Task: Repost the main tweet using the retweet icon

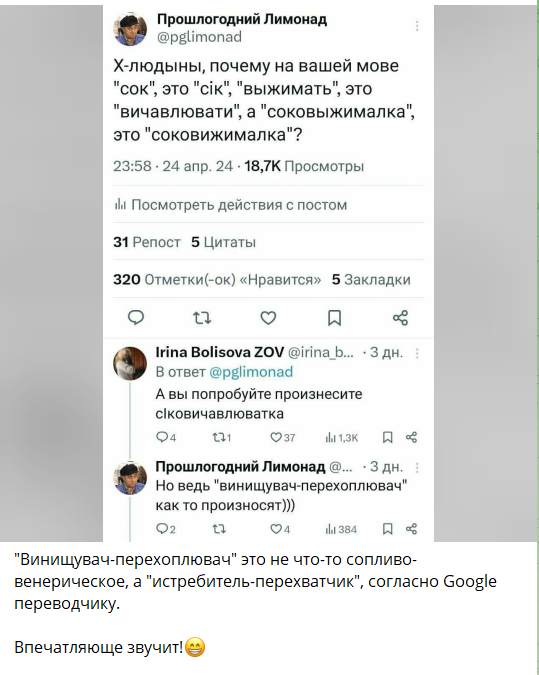Action: pos(202,318)
